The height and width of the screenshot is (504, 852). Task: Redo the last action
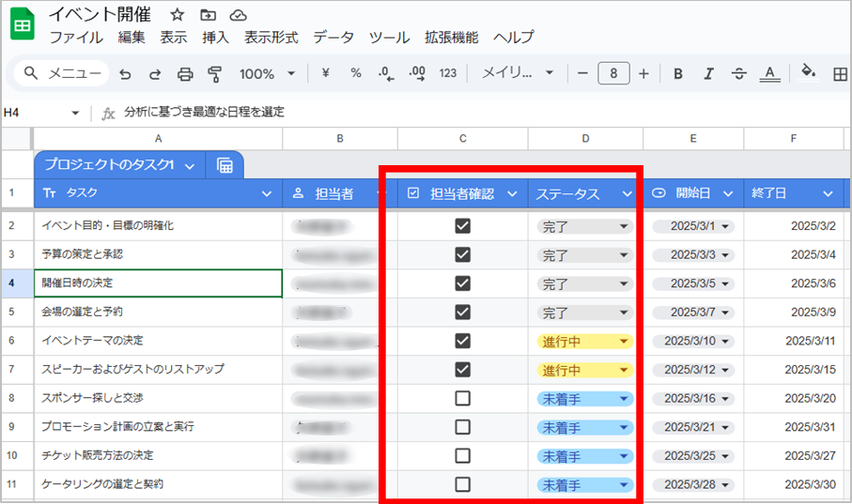point(155,74)
